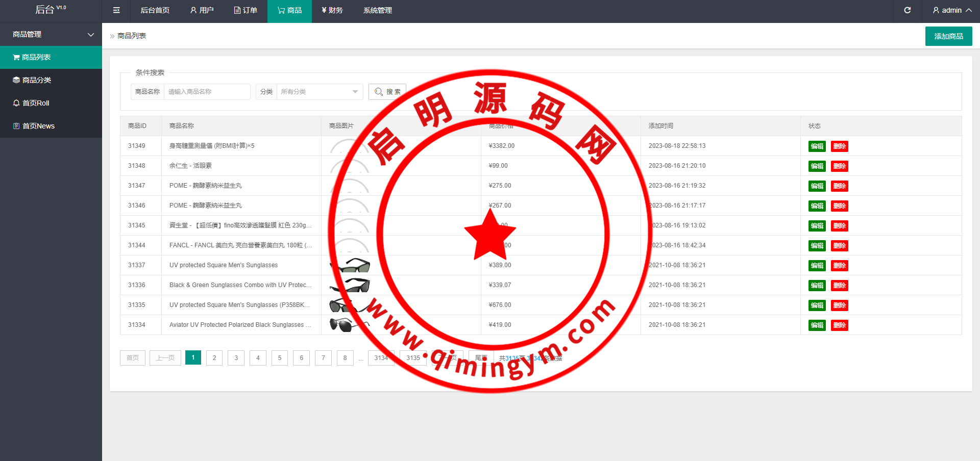Viewport: 980px width, 461px height.
Task: Delete product 31334 with red 删除 button
Action: [x=839, y=325]
